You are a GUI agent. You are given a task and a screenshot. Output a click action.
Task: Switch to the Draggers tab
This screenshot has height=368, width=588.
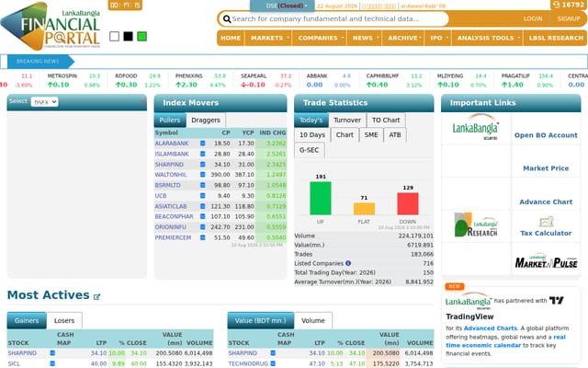(206, 121)
